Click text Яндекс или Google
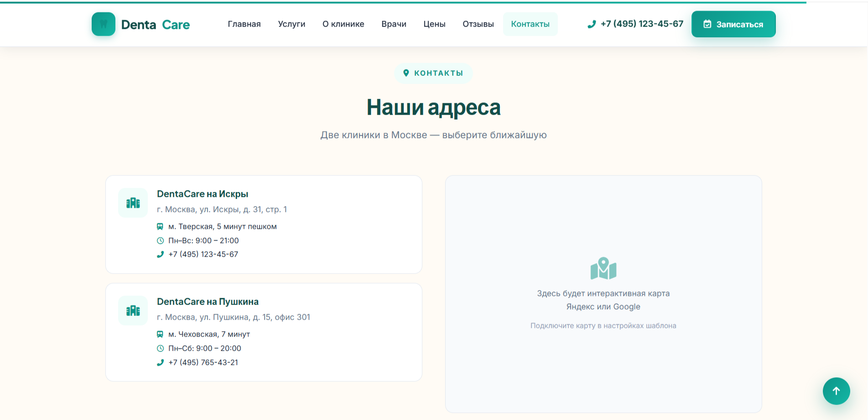The height and width of the screenshot is (420, 868). pos(603,307)
